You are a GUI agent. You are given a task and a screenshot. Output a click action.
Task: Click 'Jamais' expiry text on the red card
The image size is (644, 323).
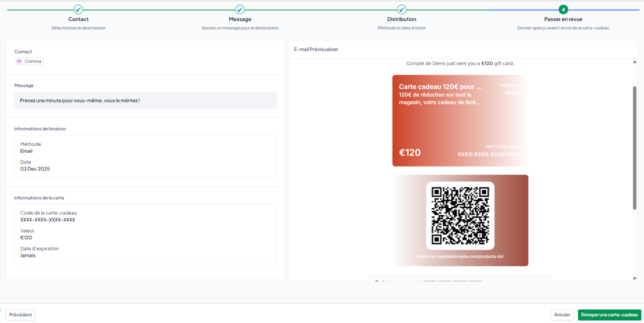click(x=512, y=93)
